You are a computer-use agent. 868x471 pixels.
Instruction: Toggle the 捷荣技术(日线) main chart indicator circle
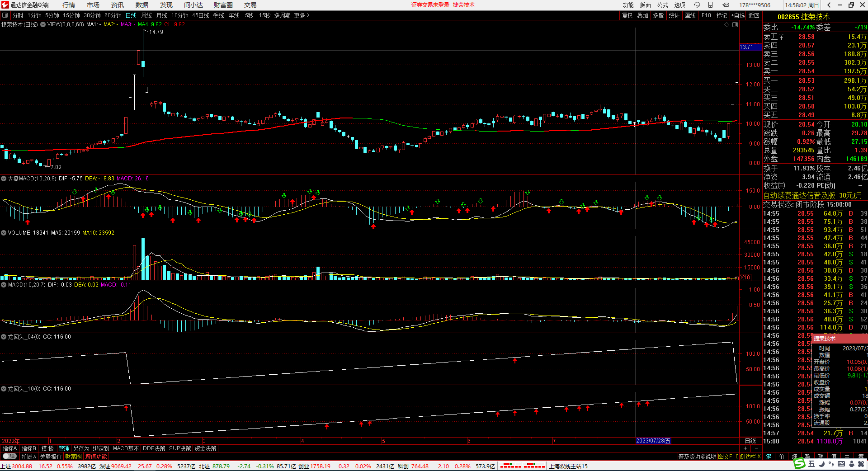[43, 24]
